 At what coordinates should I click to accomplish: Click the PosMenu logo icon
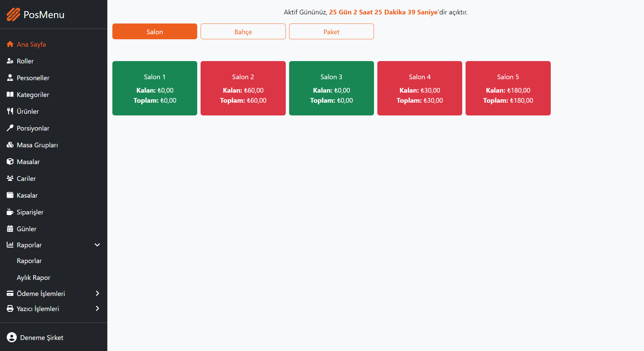click(x=13, y=14)
